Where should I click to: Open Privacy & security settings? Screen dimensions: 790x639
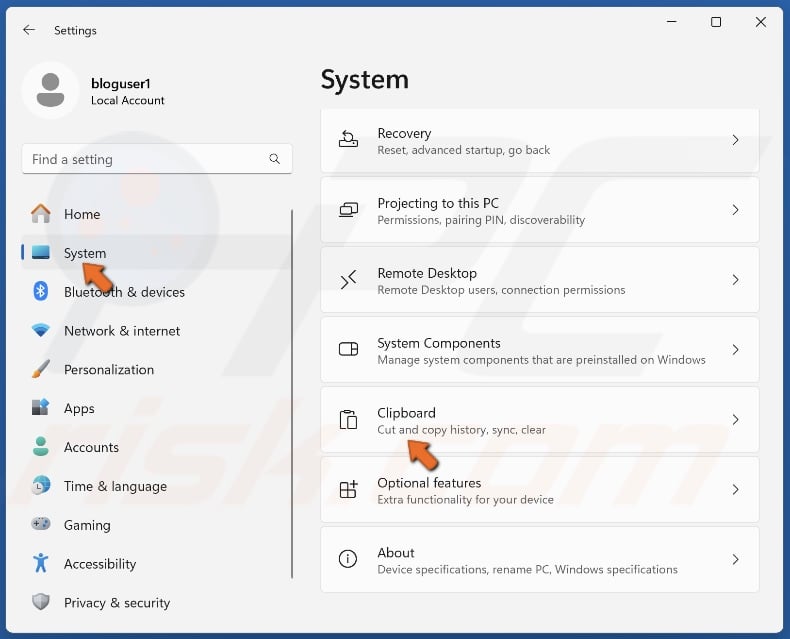pos(155,602)
